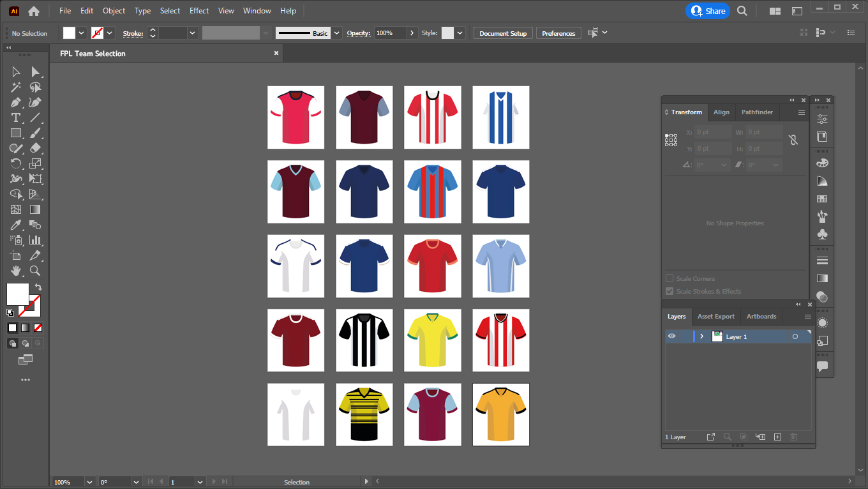Select the Hand tool
Image resolution: width=868 pixels, height=489 pixels.
[14, 271]
